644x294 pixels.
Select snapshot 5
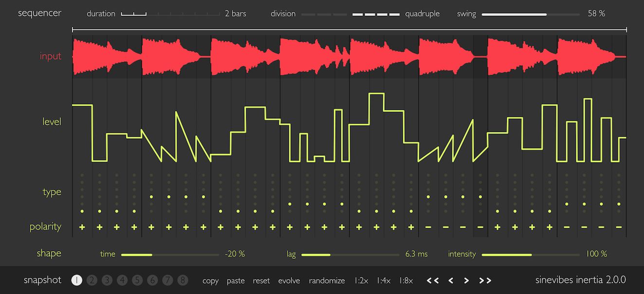(138, 280)
